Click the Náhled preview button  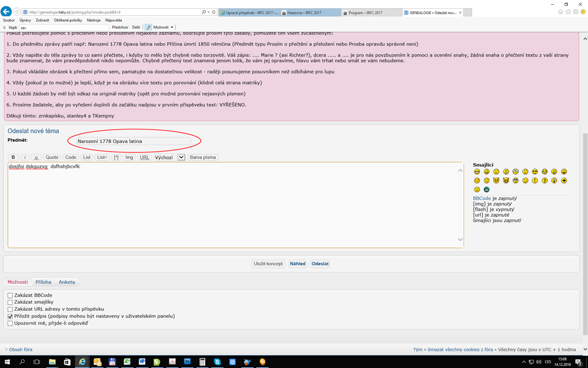pyautogui.click(x=298, y=264)
